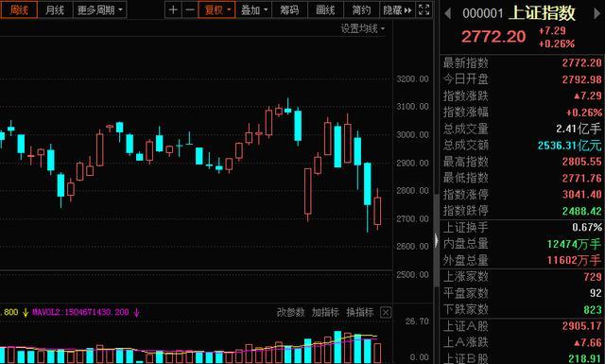Click the 内盘总量 value 12474万手

click(574, 244)
